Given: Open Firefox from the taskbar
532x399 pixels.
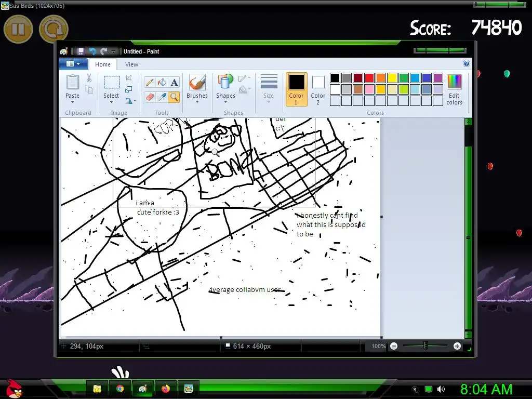Looking at the screenshot, I should [165, 389].
